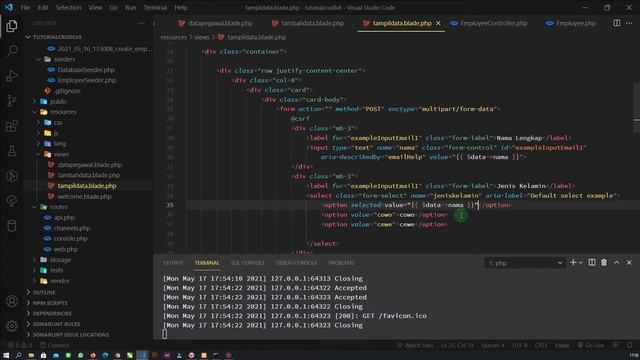Create a new terminal with plus icon
This screenshot has width=640, height=360.
point(573,263)
